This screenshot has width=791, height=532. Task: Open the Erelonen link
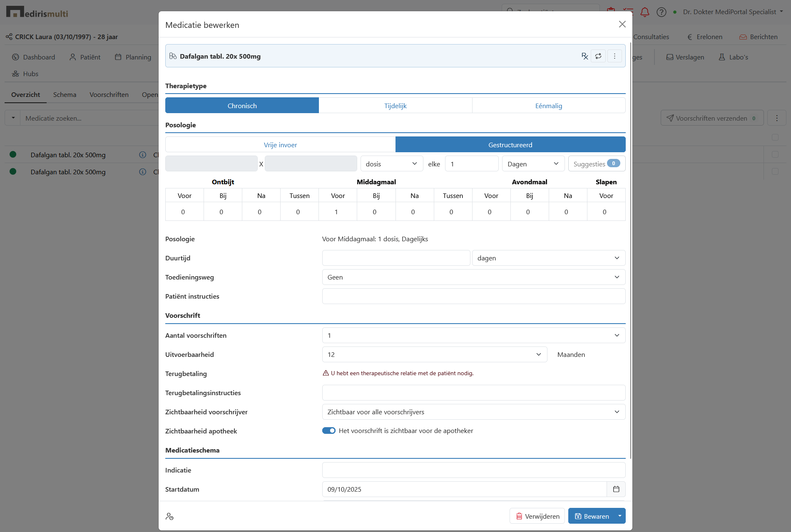[x=704, y=37]
